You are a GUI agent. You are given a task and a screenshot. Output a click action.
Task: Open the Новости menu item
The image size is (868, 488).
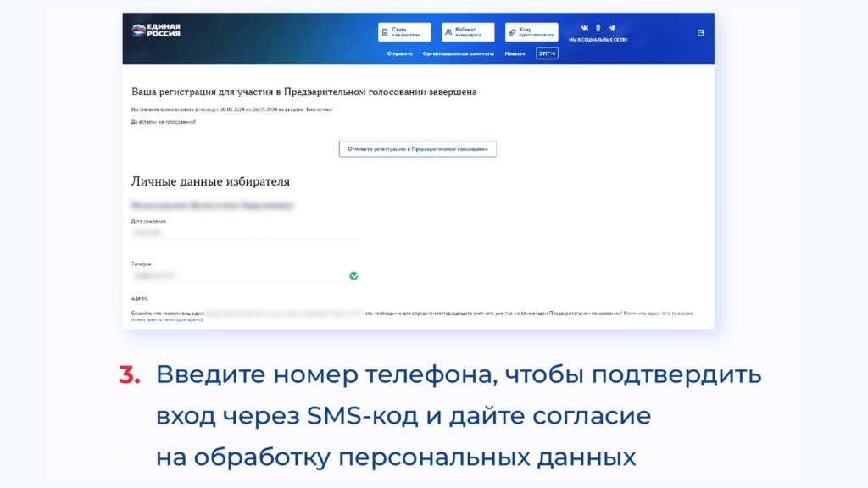(515, 53)
